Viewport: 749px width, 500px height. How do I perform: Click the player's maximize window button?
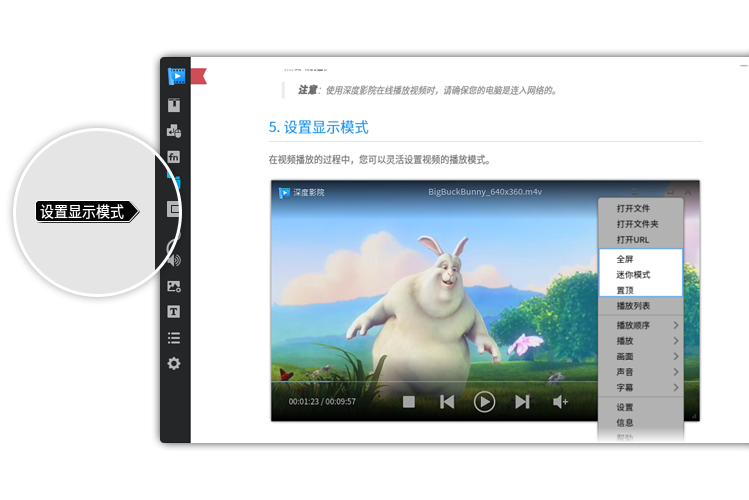click(x=670, y=192)
